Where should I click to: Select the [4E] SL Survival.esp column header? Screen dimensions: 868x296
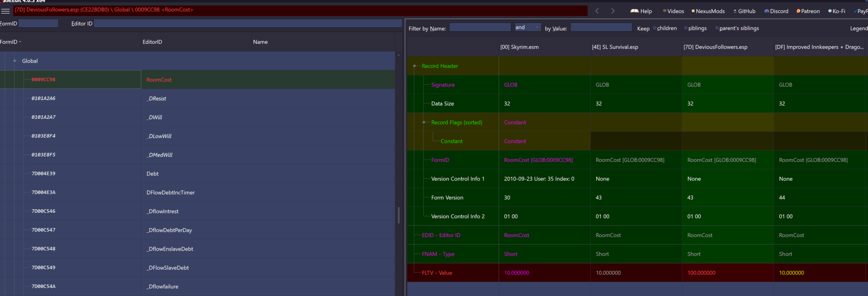pyautogui.click(x=636, y=47)
